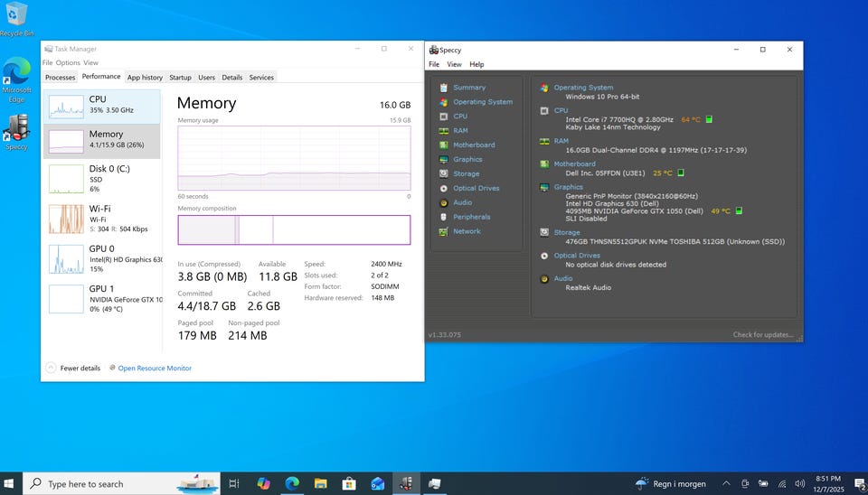The height and width of the screenshot is (495, 868).
Task: Click Check for updates in Speccy
Action: (763, 335)
